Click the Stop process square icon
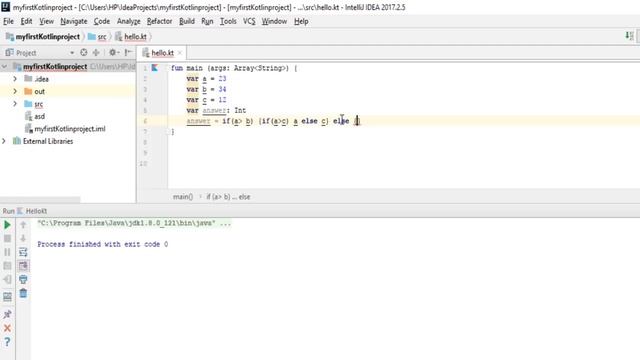640x360 pixels. tap(7, 238)
